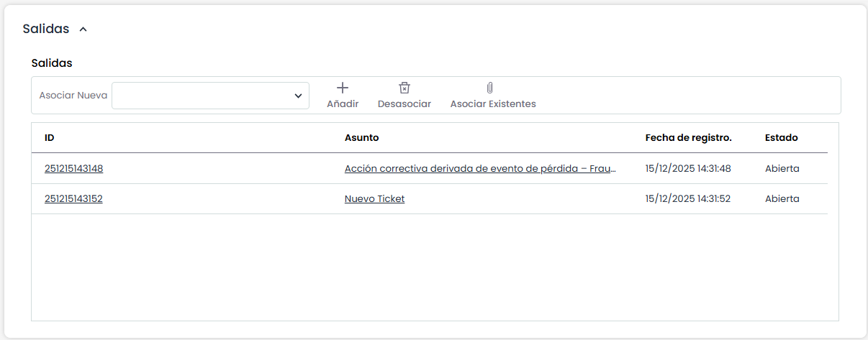868x340 pixels.
Task: Click the plus icon for Añadir
Action: click(343, 88)
